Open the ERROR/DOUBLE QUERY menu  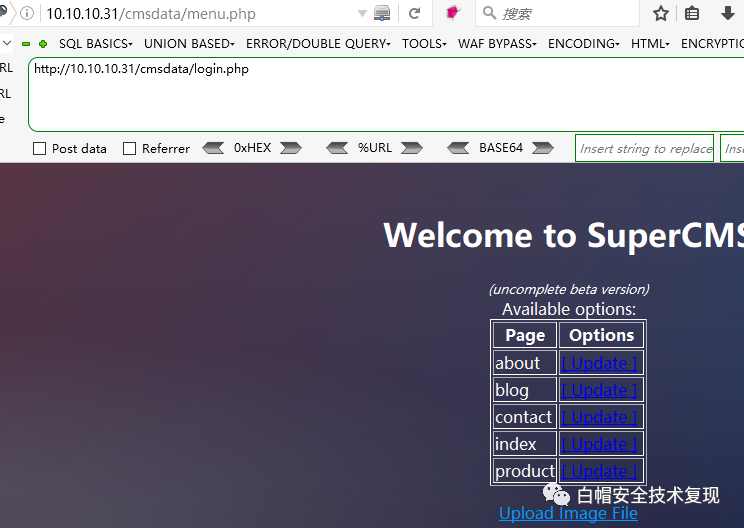pyautogui.click(x=318, y=44)
